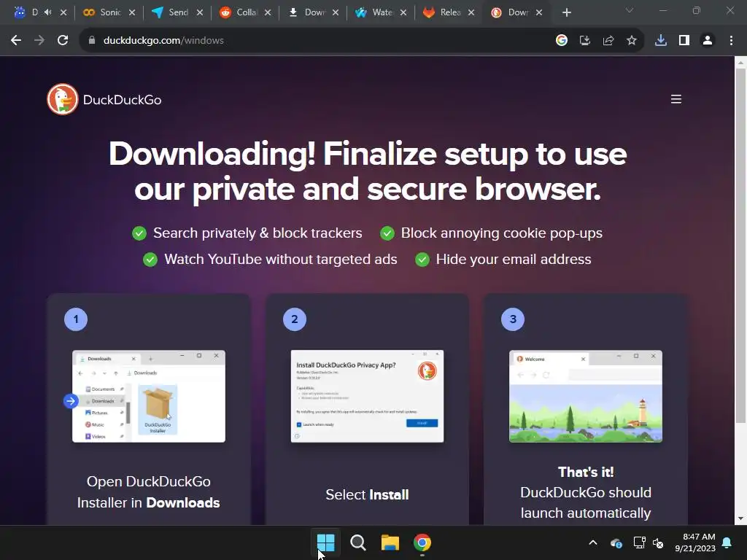
Task: Close the Relea tab
Action: click(471, 12)
